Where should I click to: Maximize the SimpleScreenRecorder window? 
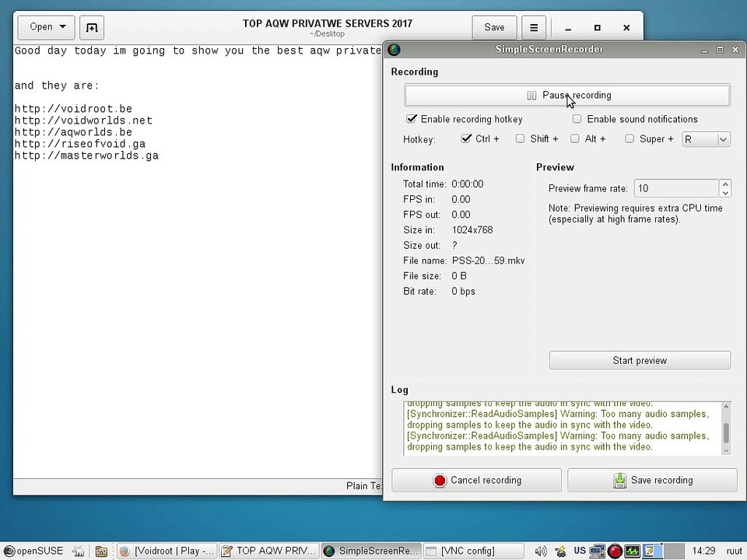tap(720, 50)
